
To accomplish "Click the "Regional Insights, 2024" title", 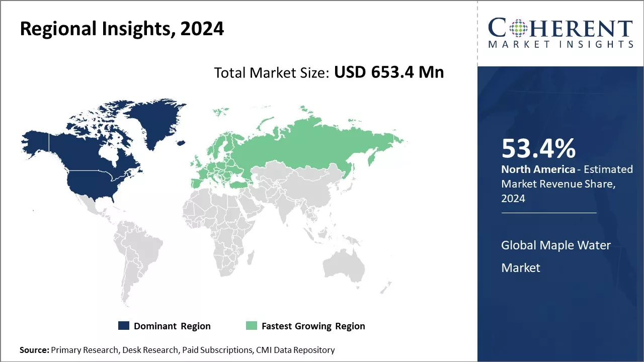I will pyautogui.click(x=122, y=29).
